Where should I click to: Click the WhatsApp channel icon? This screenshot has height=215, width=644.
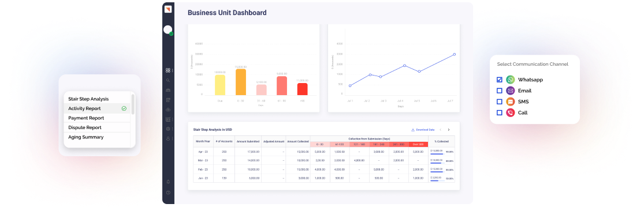pyautogui.click(x=510, y=80)
